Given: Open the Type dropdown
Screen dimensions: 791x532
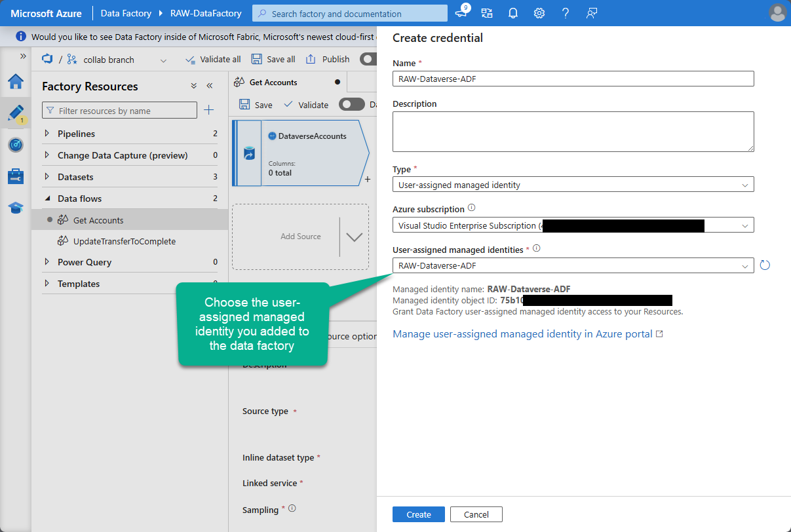Looking at the screenshot, I should coord(573,185).
